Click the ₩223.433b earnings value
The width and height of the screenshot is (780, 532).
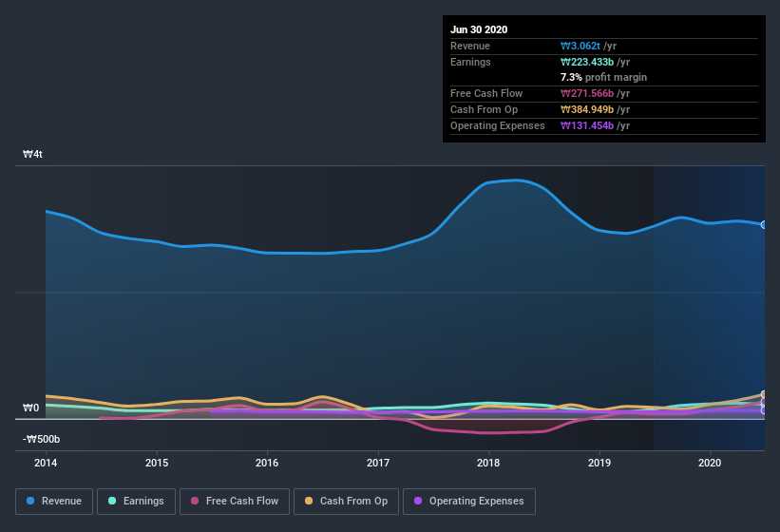pyautogui.click(x=587, y=62)
